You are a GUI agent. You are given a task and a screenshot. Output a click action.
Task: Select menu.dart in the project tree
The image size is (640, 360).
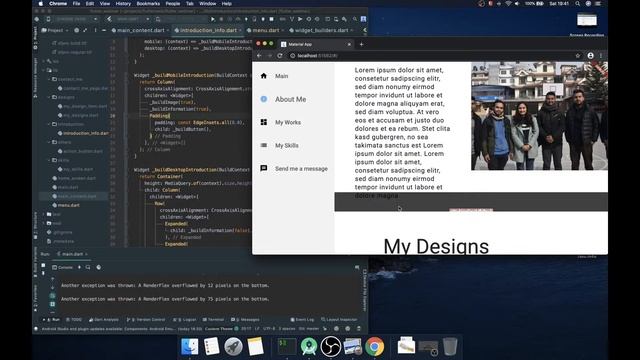[x=65, y=205]
